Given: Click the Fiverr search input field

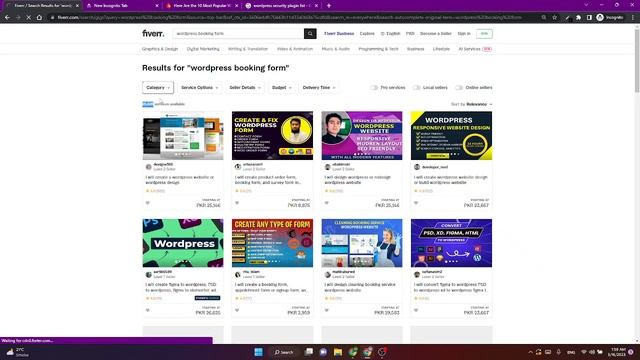Looking at the screenshot, I should click(239, 33).
